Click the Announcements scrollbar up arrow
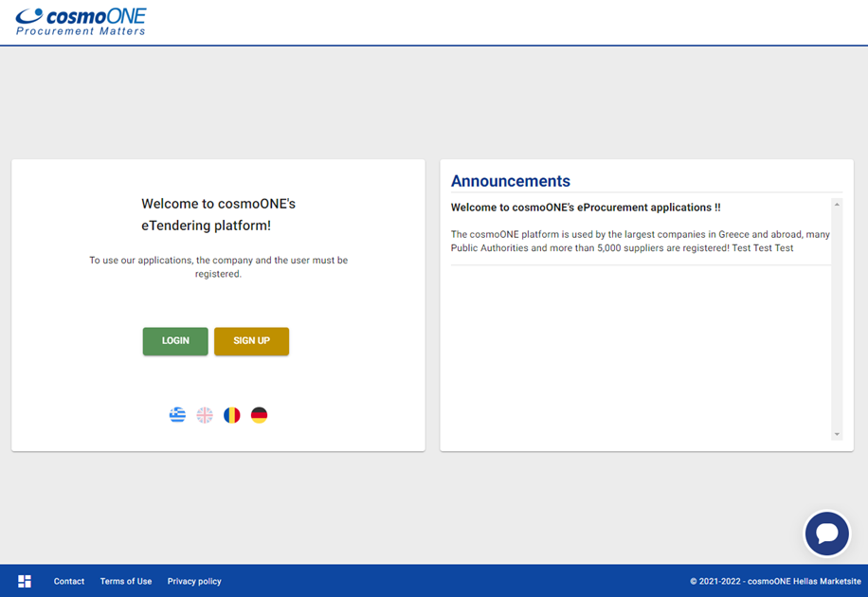This screenshot has width=868, height=597. click(x=837, y=205)
